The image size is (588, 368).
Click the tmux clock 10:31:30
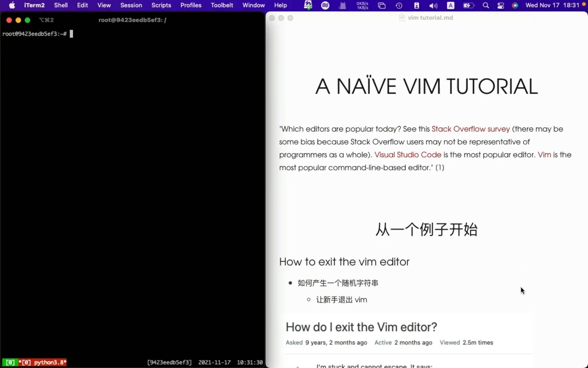pyautogui.click(x=250, y=362)
